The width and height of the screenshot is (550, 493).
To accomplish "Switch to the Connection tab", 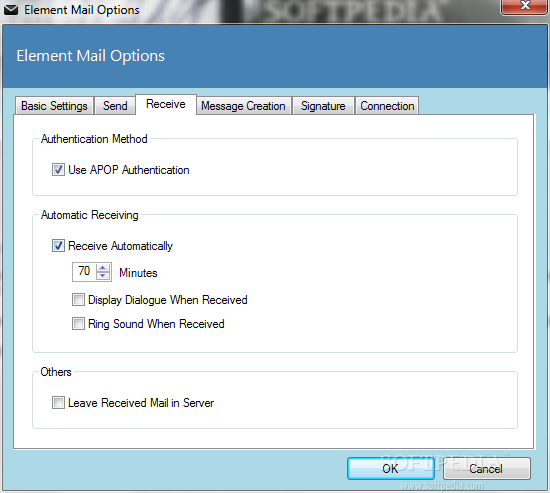I will pos(387,106).
